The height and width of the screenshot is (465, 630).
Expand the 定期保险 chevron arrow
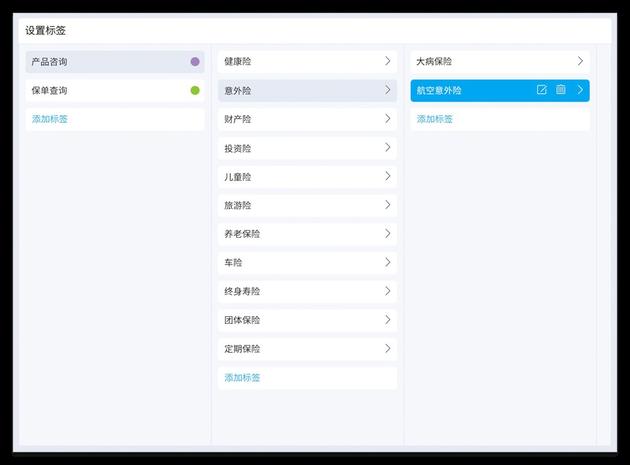(x=388, y=348)
